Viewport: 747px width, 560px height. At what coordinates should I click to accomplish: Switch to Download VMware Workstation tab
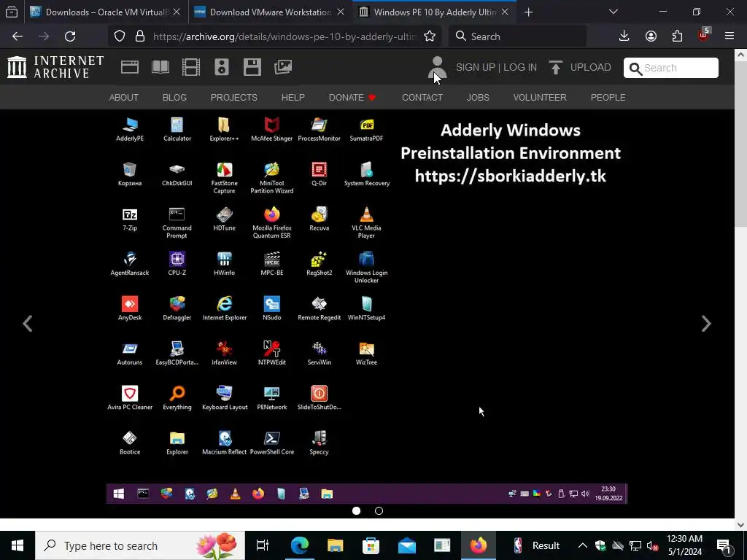[x=270, y=12]
